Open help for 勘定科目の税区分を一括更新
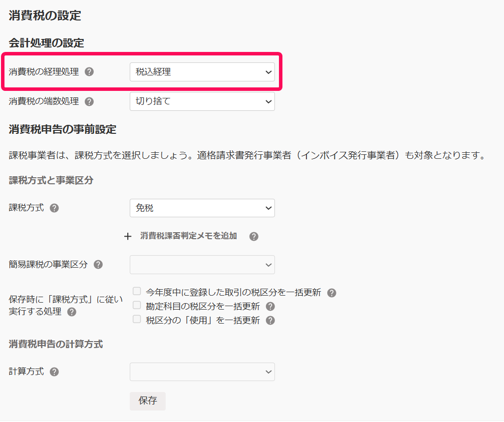504x422 pixels. point(270,307)
